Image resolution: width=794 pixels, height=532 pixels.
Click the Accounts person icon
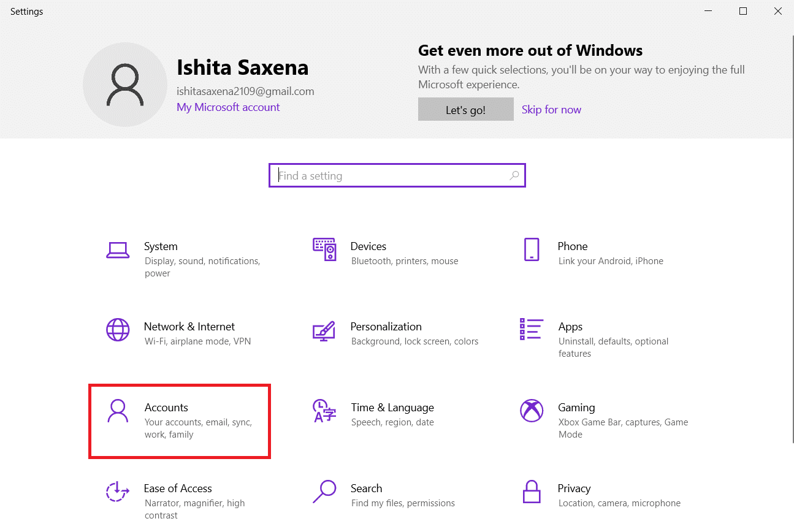(x=118, y=411)
